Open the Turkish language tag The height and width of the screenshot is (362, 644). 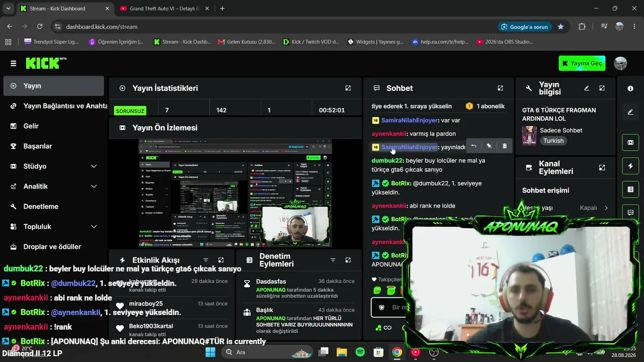click(x=553, y=141)
